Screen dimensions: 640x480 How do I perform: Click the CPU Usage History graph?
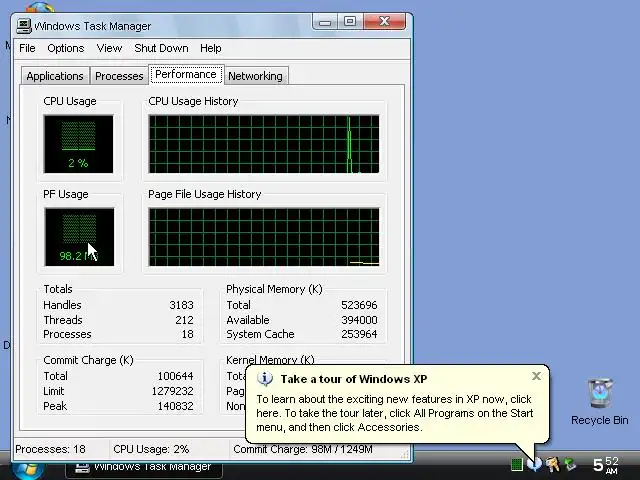point(264,144)
